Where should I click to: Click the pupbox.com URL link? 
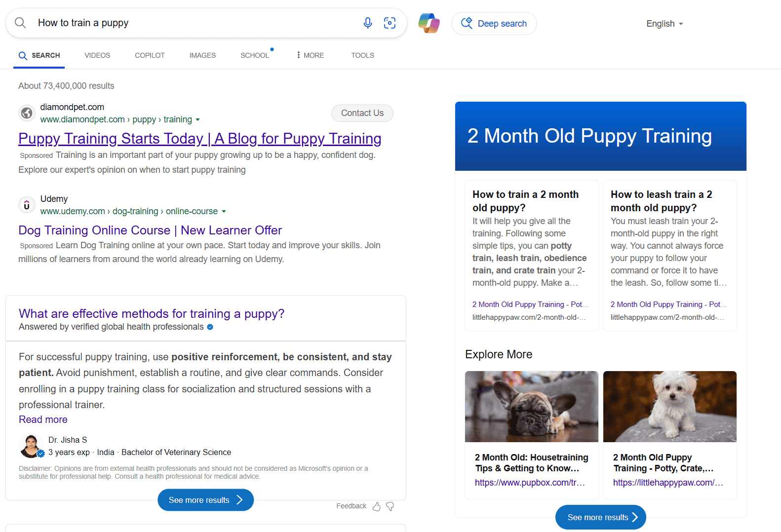click(x=530, y=483)
